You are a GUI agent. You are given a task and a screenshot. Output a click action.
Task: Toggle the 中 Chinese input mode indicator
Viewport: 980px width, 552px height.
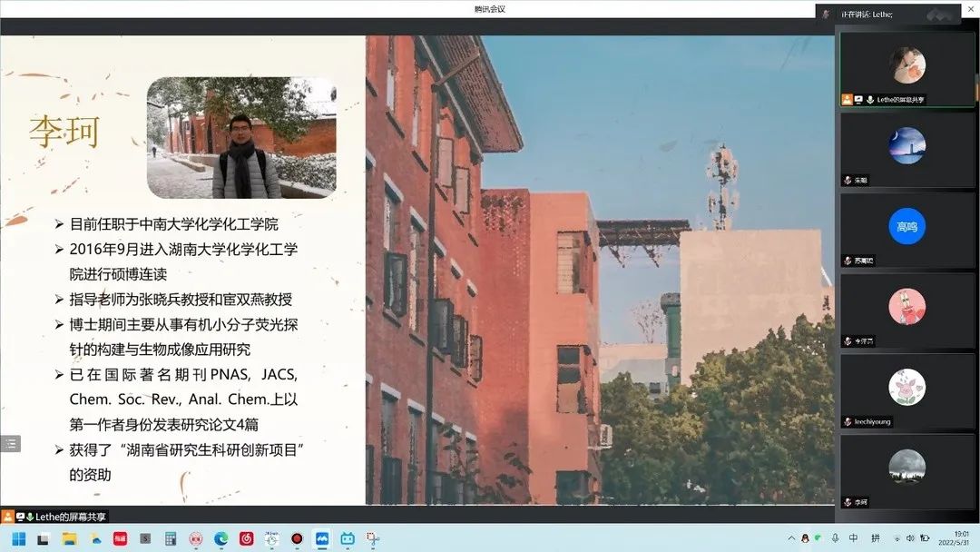(x=854, y=538)
